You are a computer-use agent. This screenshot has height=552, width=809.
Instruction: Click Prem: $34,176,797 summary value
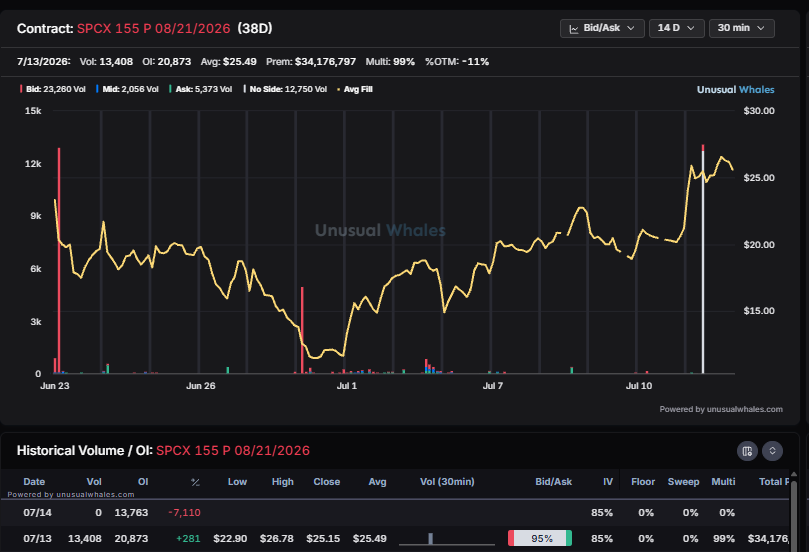click(x=311, y=62)
